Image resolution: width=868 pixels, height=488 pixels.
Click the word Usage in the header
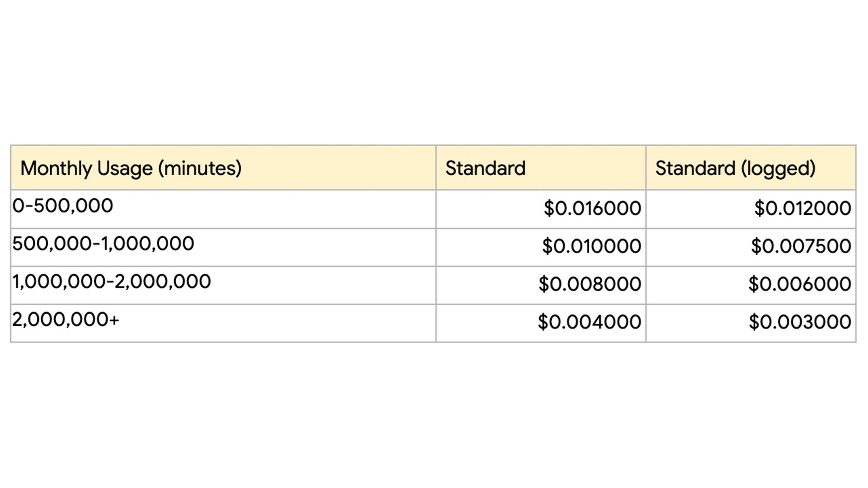(125, 169)
